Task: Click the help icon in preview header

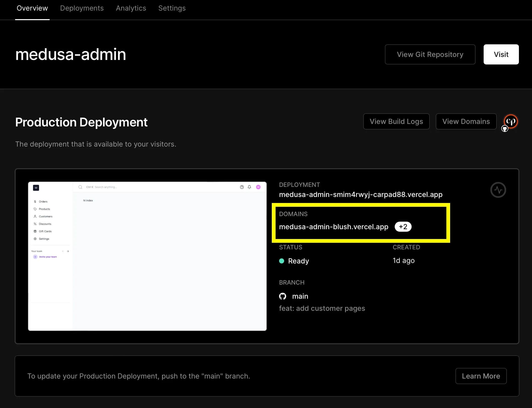Action: 242,187
